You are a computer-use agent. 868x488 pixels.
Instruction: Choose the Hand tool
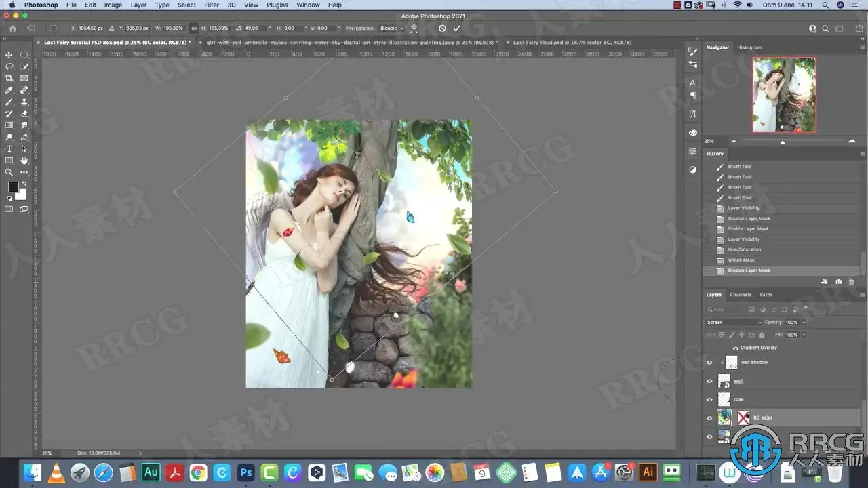point(24,161)
